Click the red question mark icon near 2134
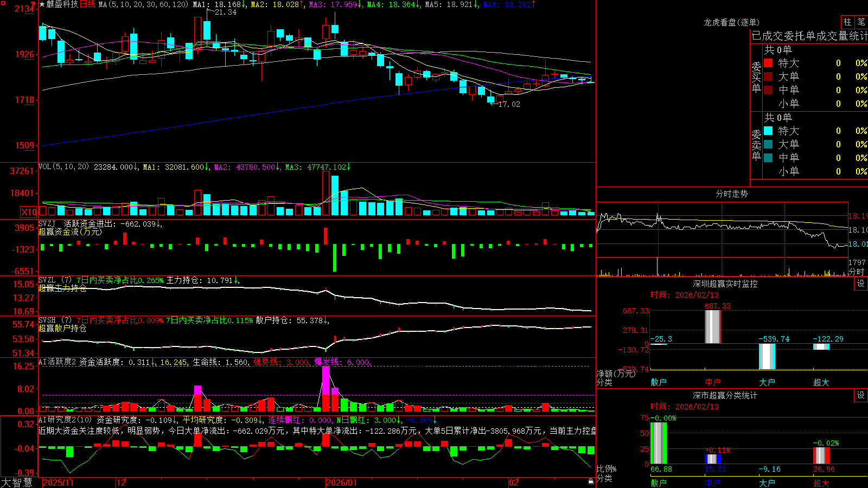Viewport: 868px width, 488px height. [34, 4]
